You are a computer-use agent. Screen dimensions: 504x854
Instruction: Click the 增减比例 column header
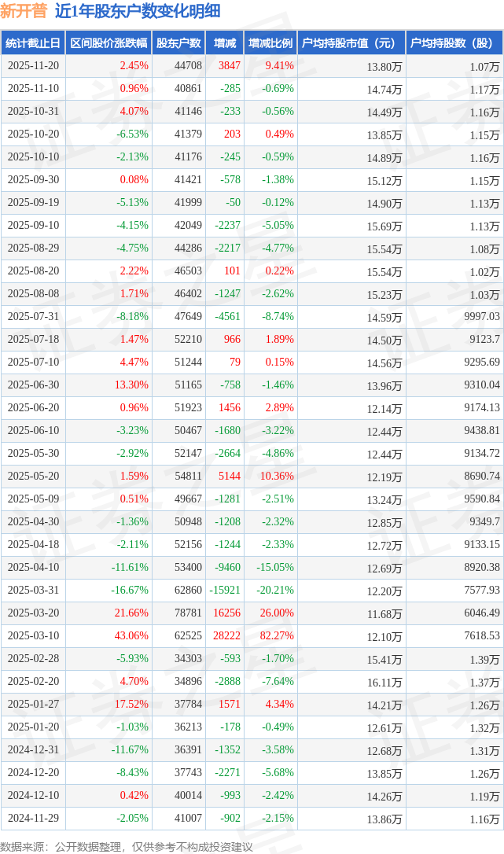270,44
